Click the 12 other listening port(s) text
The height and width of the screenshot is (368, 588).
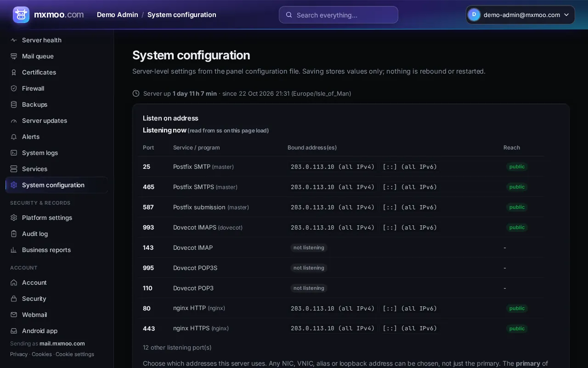click(x=177, y=347)
